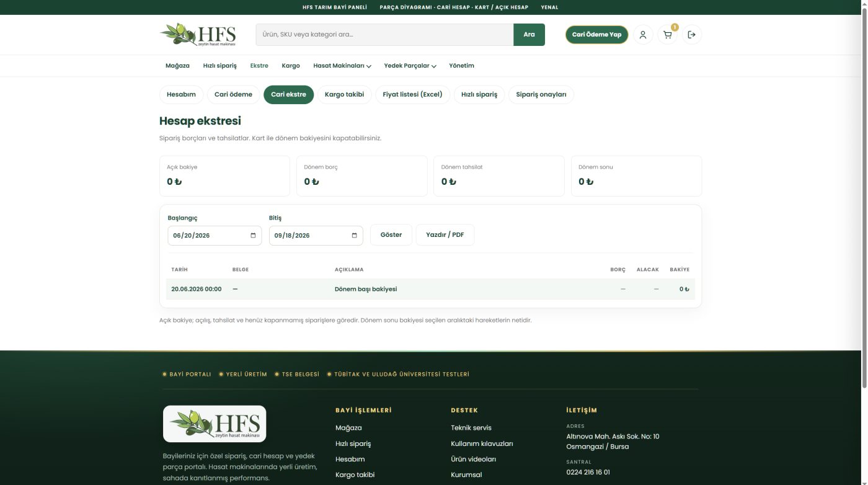Image resolution: width=868 pixels, height=485 pixels.
Task: Click the HFS logo in the footer
Action: tap(215, 424)
